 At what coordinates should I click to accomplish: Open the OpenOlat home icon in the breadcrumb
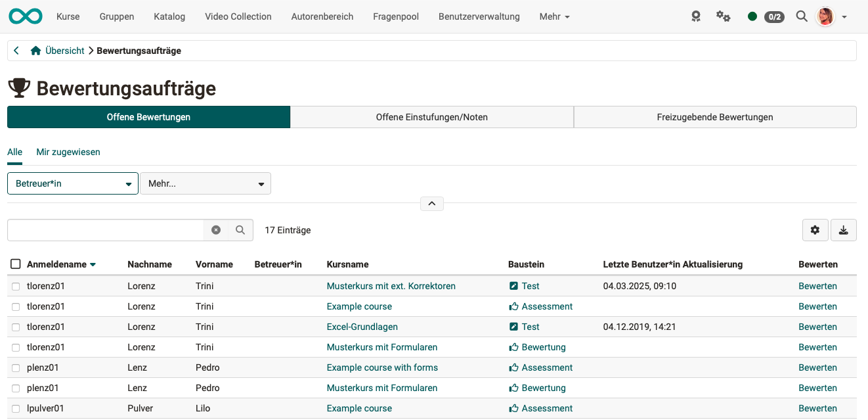pyautogui.click(x=35, y=50)
